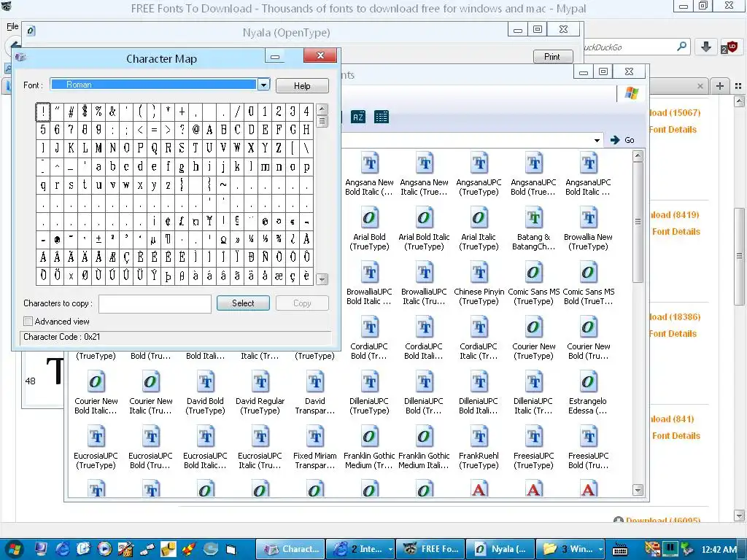Open the Font dropdown arrow in Character Map
Screen dimensions: 747x560
pyautogui.click(x=263, y=85)
